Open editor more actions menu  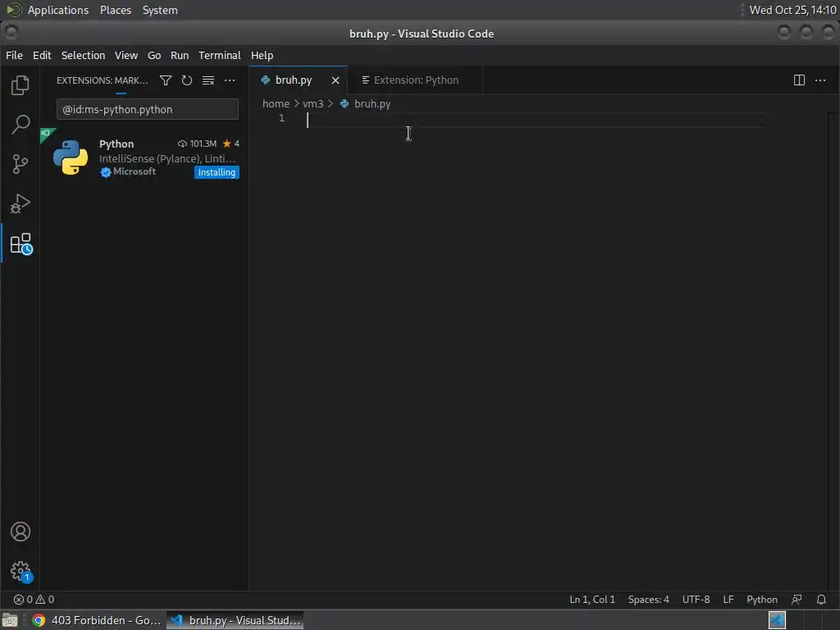pyautogui.click(x=820, y=80)
